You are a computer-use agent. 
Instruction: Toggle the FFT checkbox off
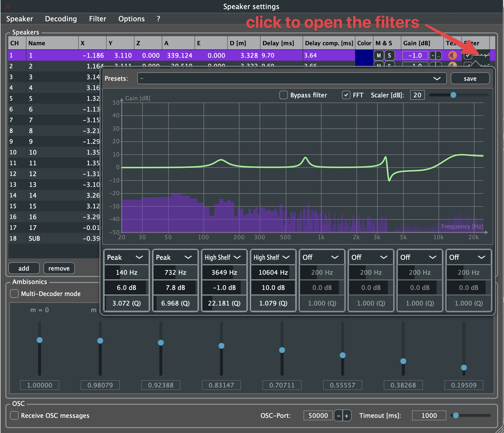tap(346, 95)
